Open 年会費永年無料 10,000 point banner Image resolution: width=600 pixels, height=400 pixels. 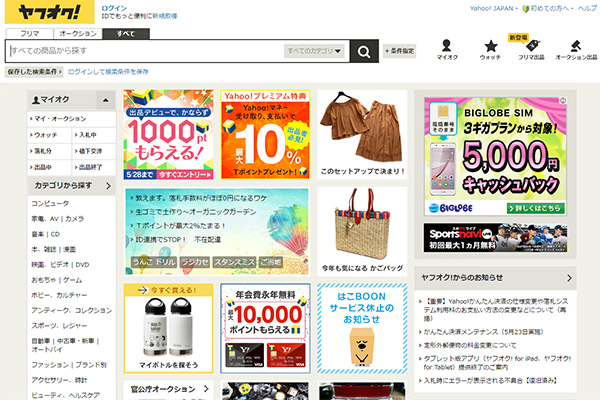click(x=265, y=328)
